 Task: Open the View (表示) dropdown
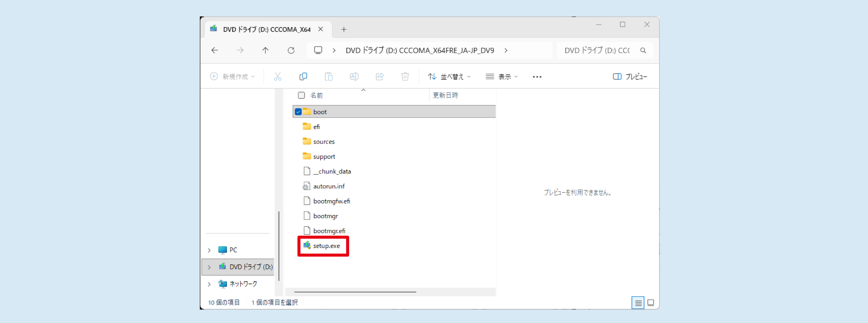click(x=502, y=77)
